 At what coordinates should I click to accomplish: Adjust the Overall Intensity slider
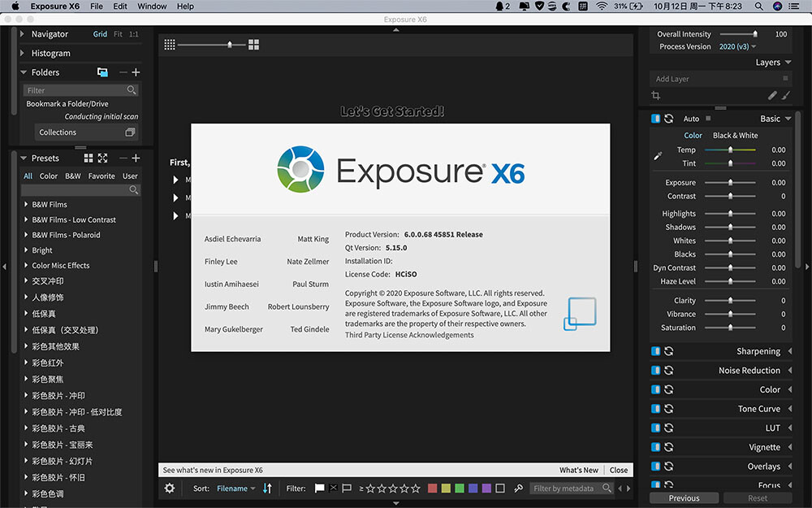point(755,34)
